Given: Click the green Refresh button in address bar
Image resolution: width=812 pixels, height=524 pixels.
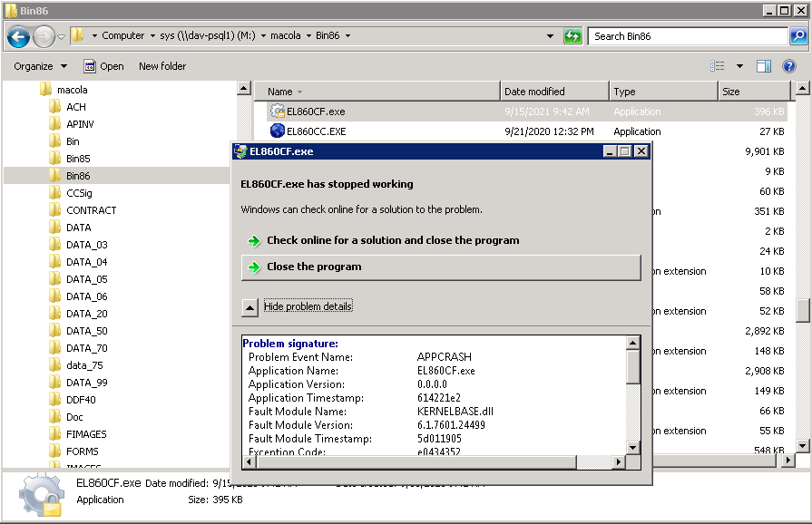Looking at the screenshot, I should coord(572,36).
